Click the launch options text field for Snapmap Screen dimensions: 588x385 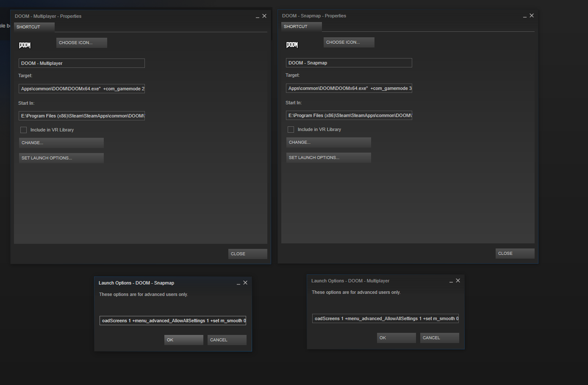click(173, 321)
